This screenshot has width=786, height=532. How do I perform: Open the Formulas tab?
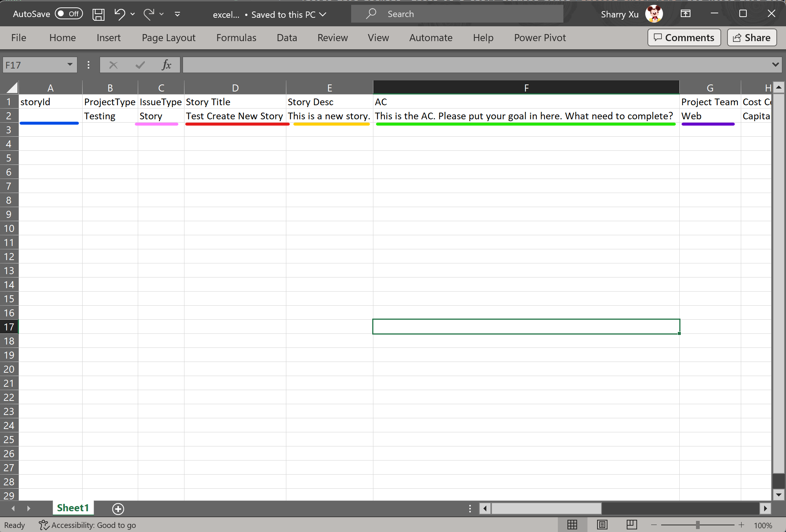(236, 38)
